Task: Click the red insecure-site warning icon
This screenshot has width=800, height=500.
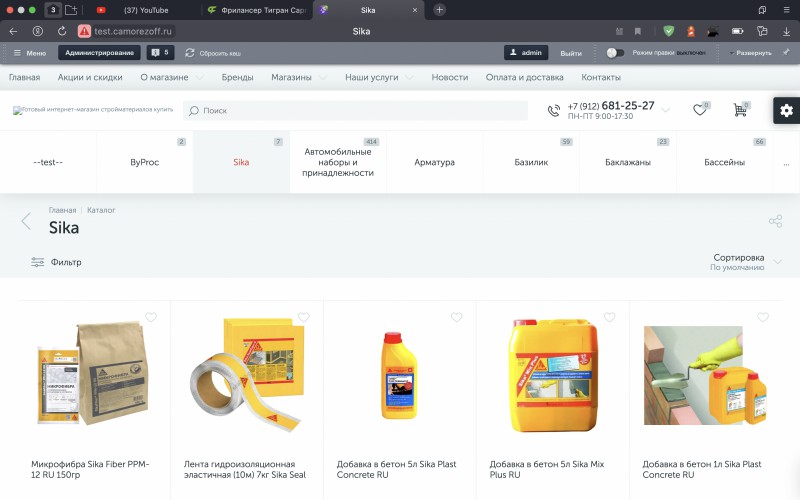Action: point(84,31)
